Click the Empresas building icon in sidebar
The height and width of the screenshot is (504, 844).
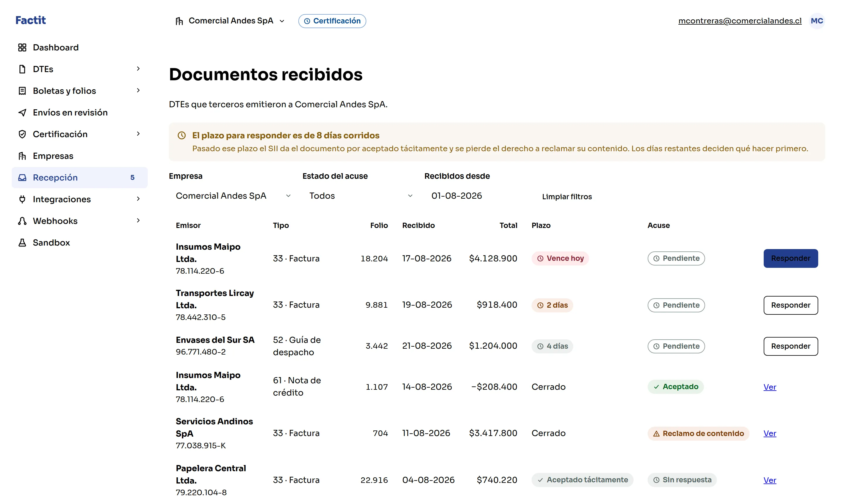pos(22,156)
